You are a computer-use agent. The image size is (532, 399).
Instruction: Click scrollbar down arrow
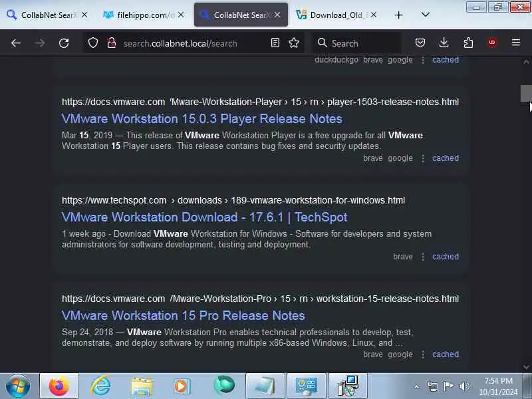[x=526, y=367]
